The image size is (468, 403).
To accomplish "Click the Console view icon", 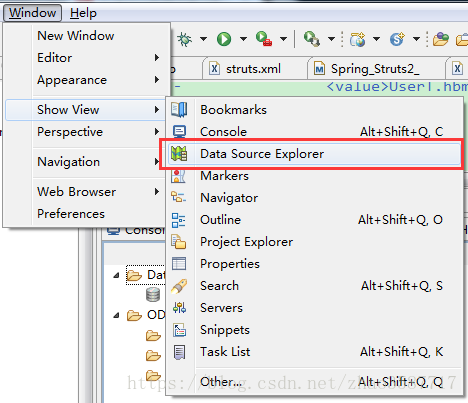I will coord(179,132).
